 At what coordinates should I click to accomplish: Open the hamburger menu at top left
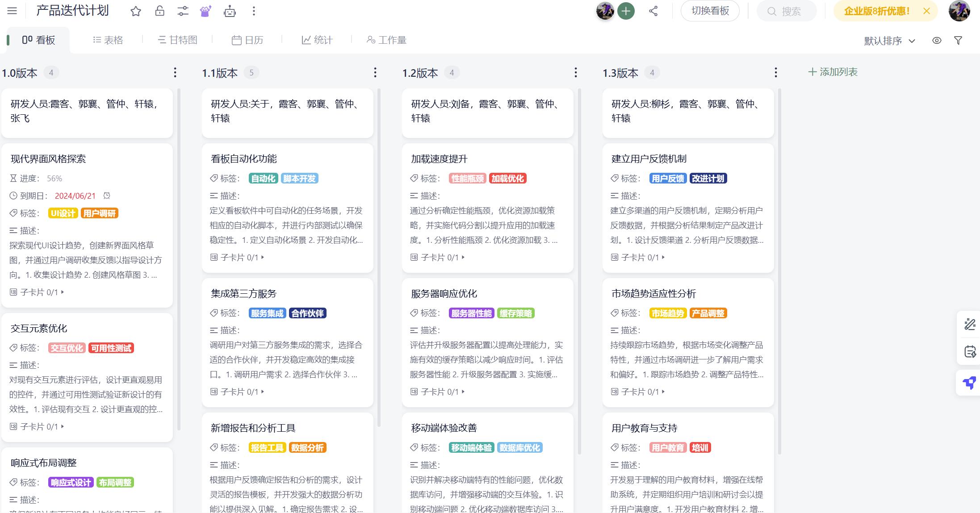[x=12, y=11]
